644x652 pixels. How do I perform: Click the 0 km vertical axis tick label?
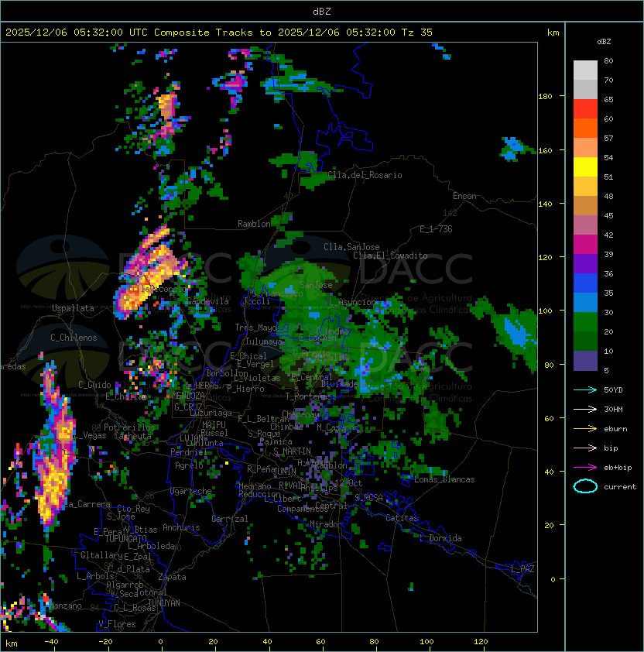click(553, 580)
